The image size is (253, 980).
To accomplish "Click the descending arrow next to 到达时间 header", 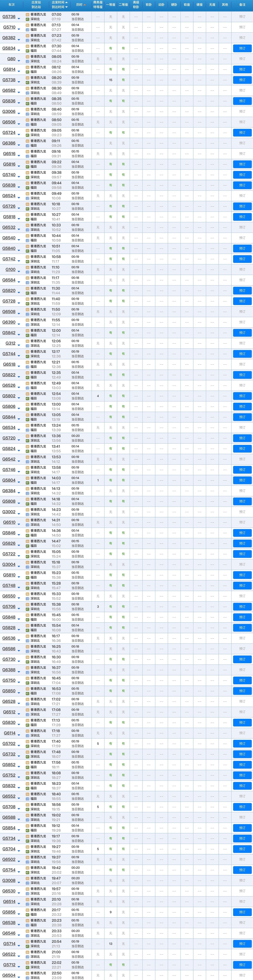I will coord(67,7).
